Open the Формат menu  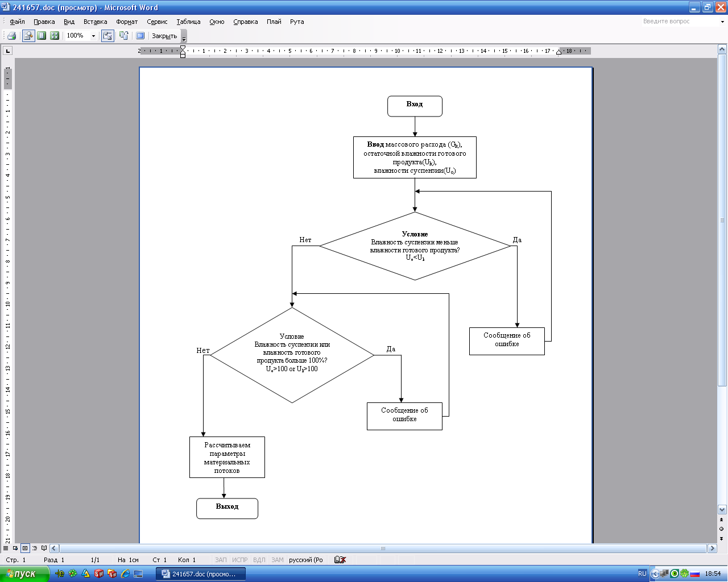(127, 22)
